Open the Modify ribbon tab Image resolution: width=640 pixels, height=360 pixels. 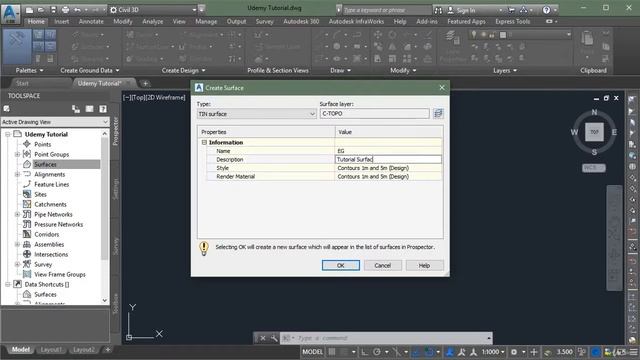(123, 21)
